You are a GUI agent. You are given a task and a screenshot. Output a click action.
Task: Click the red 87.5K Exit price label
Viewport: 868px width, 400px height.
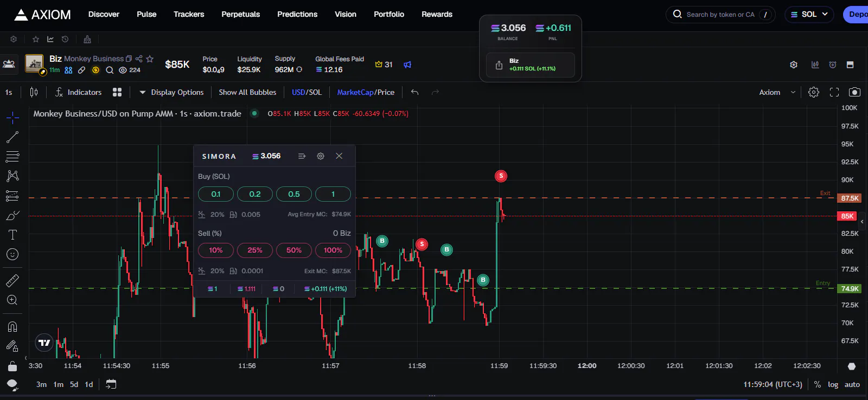[850, 198]
